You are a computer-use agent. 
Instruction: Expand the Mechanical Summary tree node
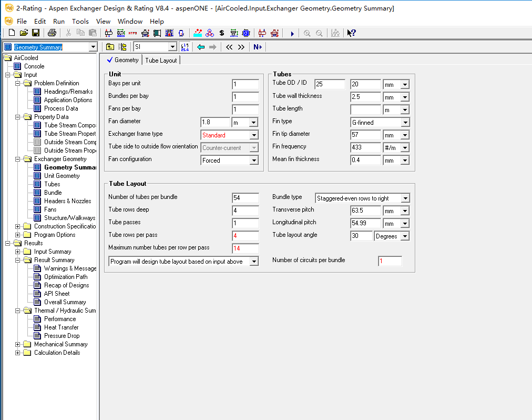click(x=18, y=344)
